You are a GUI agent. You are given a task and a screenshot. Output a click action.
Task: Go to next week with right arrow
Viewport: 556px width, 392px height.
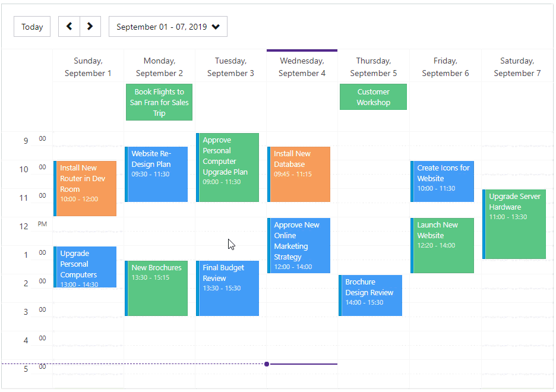90,26
